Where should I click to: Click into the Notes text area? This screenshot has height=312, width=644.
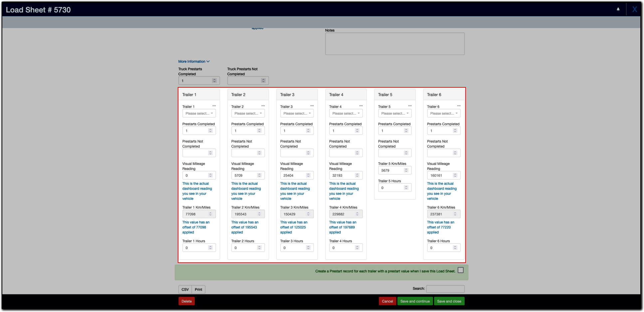(395, 44)
